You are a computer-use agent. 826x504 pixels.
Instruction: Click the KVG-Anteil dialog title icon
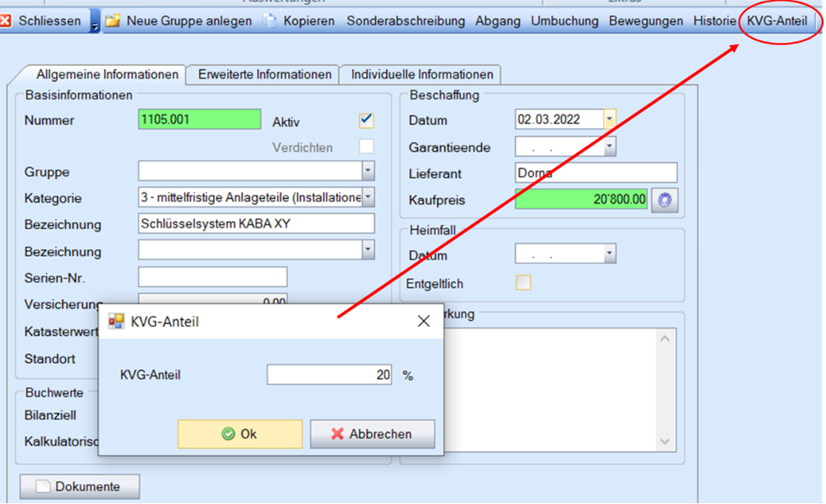tap(116, 321)
